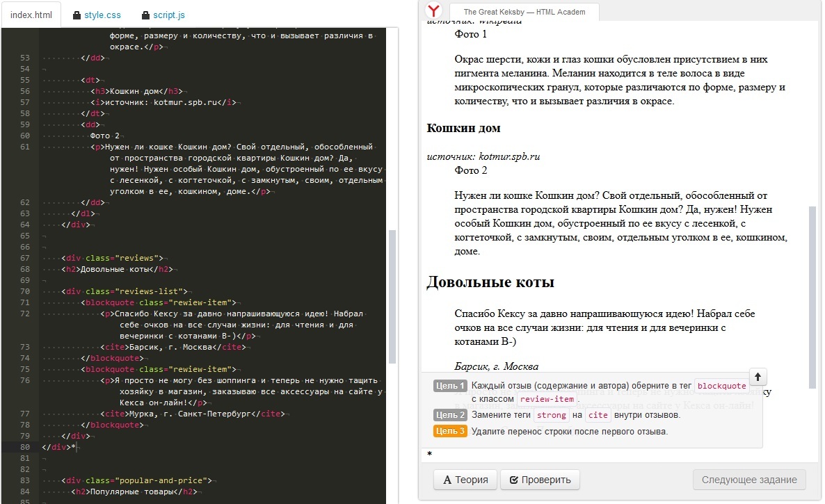The image size is (825, 504).
Task: Click the Довольные коты heading in preview
Action: [490, 282]
